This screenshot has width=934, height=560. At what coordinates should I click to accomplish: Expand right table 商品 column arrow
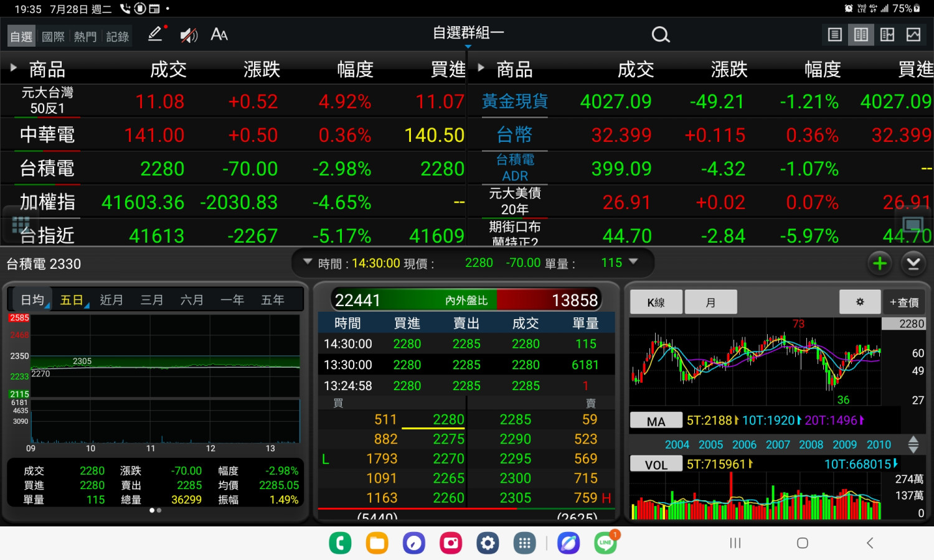(481, 67)
